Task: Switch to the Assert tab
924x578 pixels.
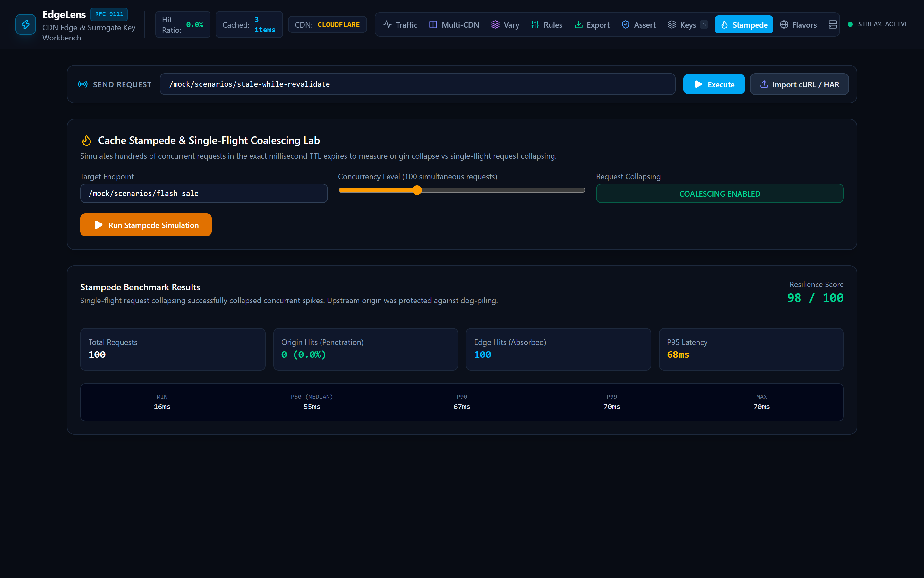Action: pos(638,24)
